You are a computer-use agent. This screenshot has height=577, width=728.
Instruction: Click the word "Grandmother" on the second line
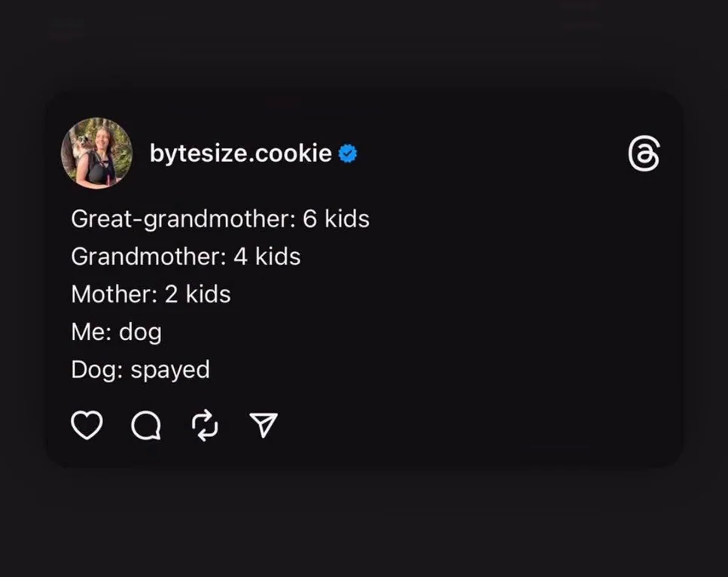pyautogui.click(x=145, y=257)
